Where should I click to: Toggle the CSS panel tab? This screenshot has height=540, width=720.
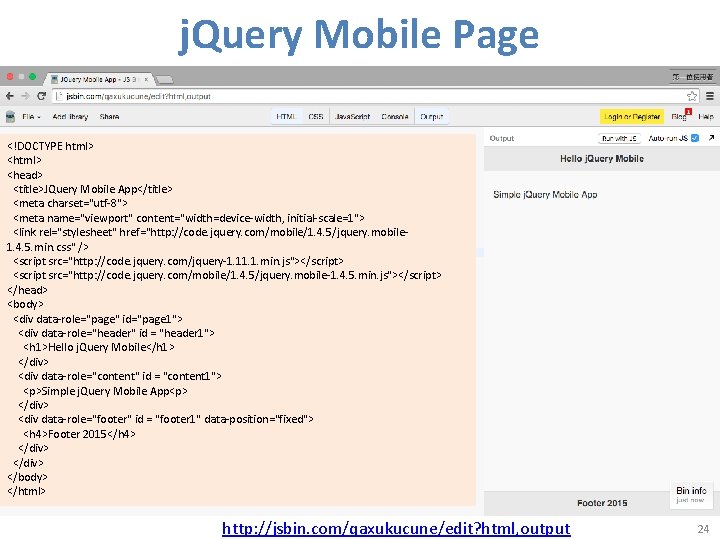(316, 117)
